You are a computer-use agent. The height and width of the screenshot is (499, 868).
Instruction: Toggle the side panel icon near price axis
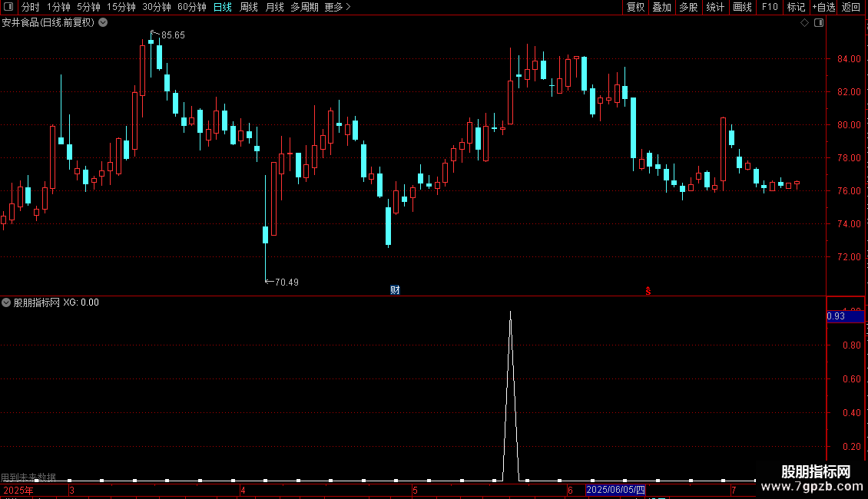[x=819, y=23]
